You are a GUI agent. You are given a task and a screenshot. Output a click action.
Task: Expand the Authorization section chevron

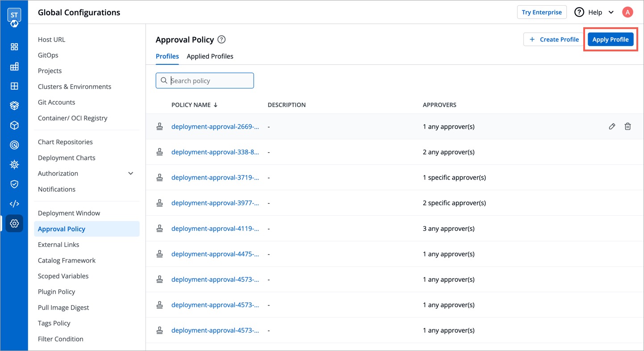point(130,173)
